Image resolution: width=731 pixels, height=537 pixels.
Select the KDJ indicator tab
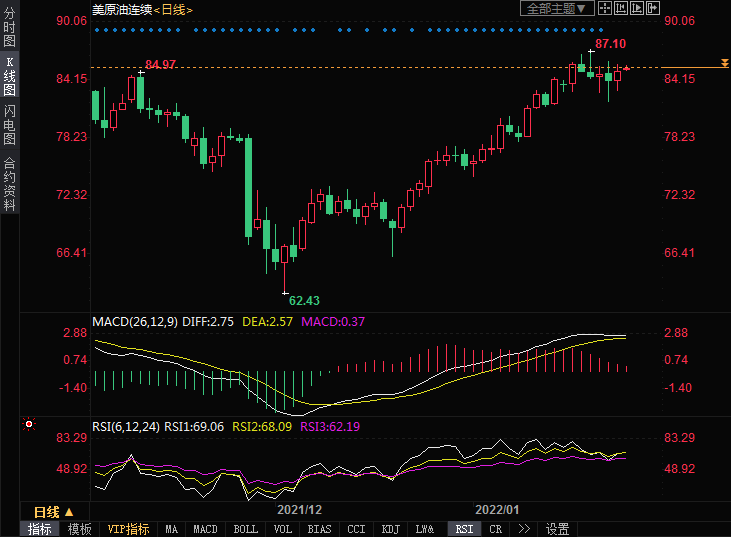tap(391, 529)
